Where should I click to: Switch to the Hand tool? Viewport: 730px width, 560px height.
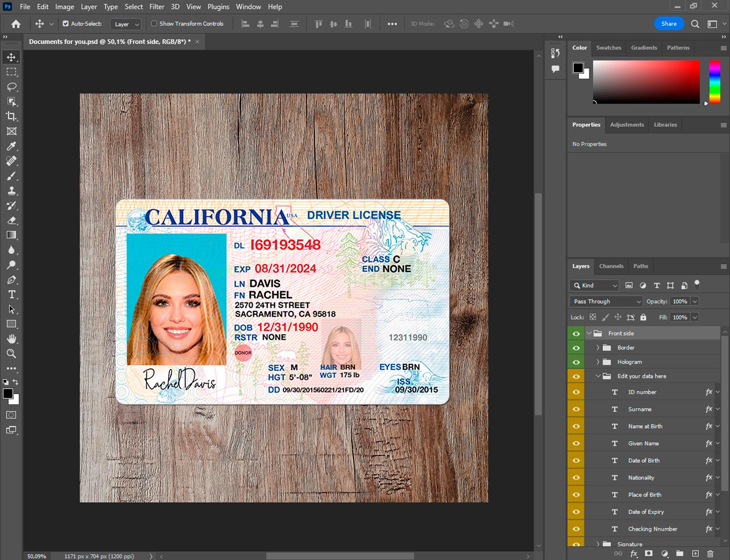[11, 339]
